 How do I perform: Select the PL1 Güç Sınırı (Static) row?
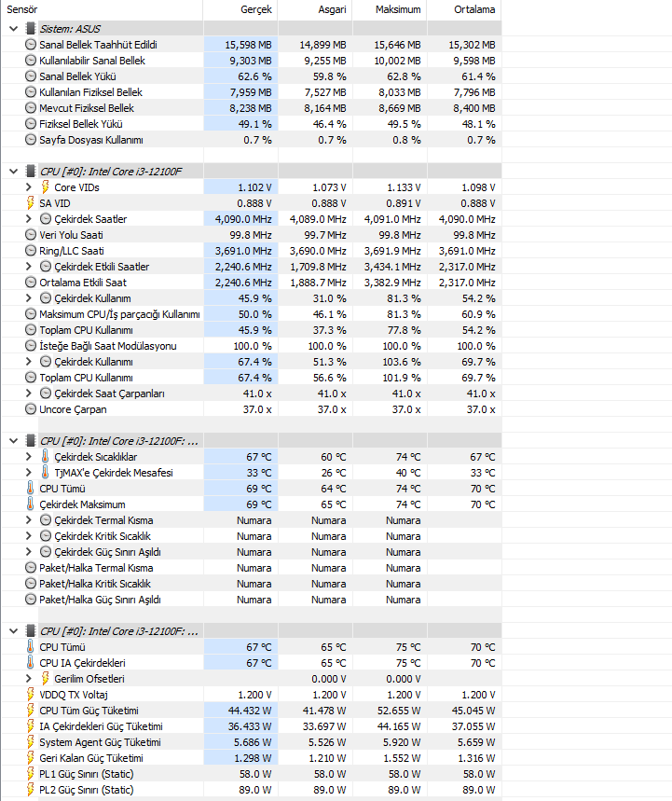tap(252, 773)
